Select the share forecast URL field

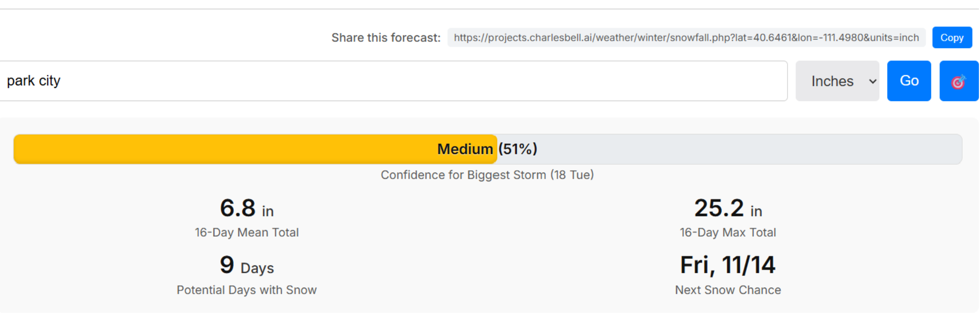[x=686, y=38]
